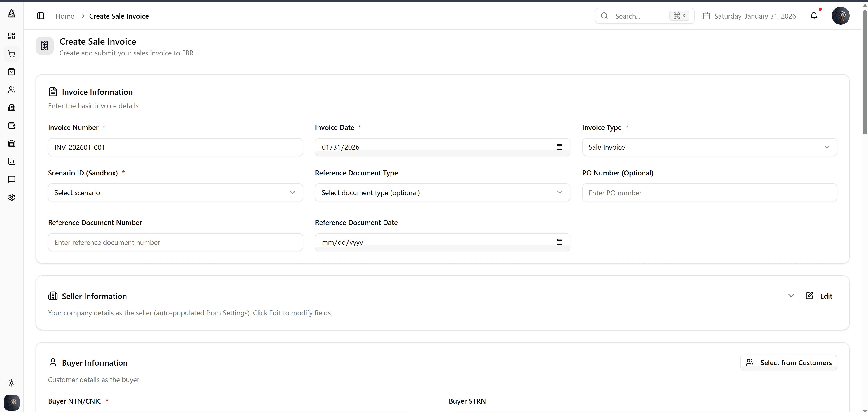The height and width of the screenshot is (412, 868).
Task: Open Settings via the gear icon
Action: click(x=12, y=197)
